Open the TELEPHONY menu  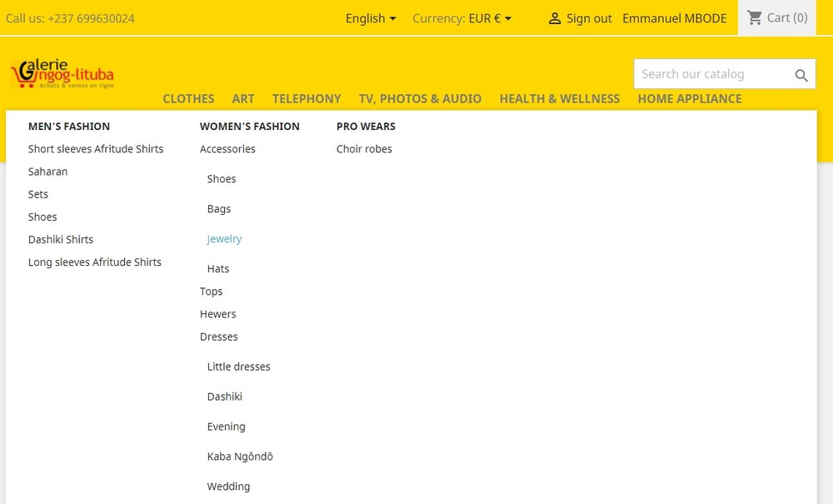coord(307,98)
